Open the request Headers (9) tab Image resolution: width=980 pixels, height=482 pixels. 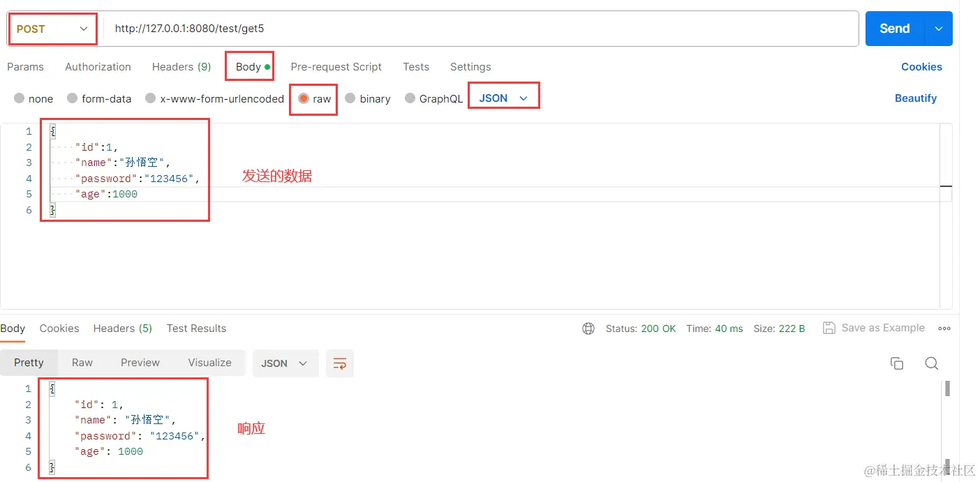pos(181,67)
